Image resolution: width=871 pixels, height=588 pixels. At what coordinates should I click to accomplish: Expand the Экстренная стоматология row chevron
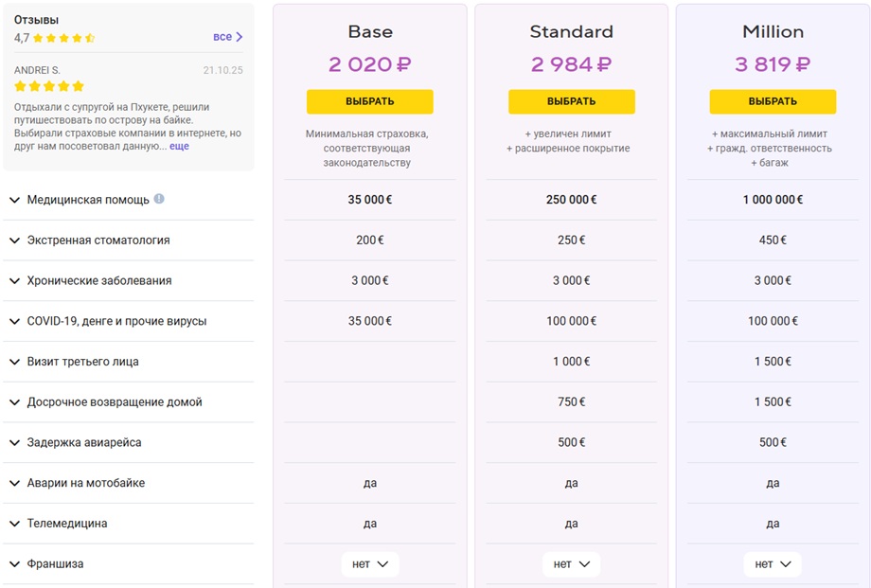coord(15,241)
